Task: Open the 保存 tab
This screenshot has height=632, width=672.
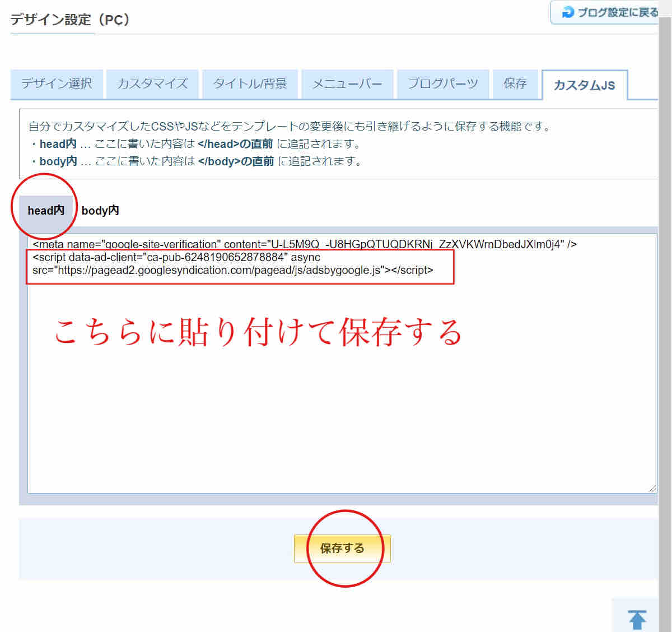Action: click(x=515, y=84)
